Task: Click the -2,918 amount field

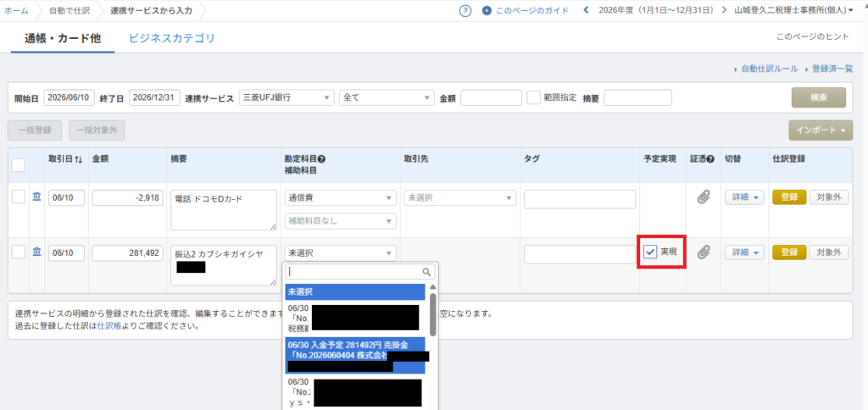Action: point(128,197)
